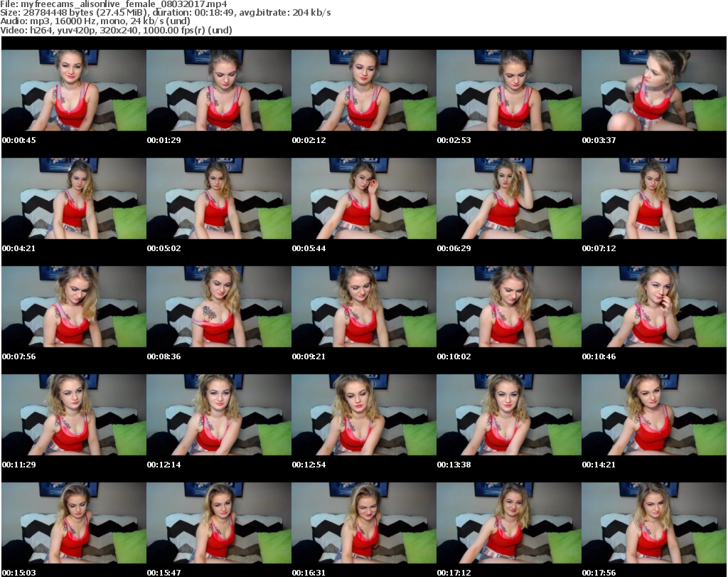Choose the snapshot taken at 00:11:29
This screenshot has width=728, height=577.
tap(74, 415)
